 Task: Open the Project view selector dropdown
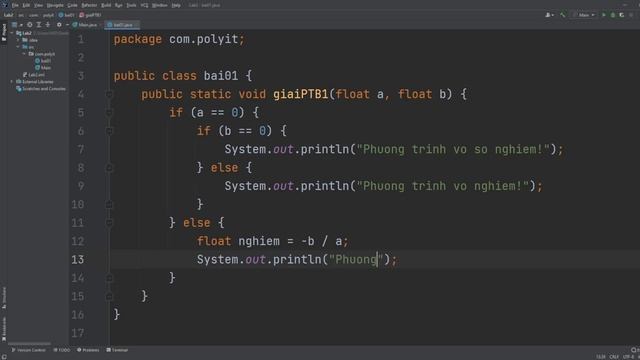point(17,25)
